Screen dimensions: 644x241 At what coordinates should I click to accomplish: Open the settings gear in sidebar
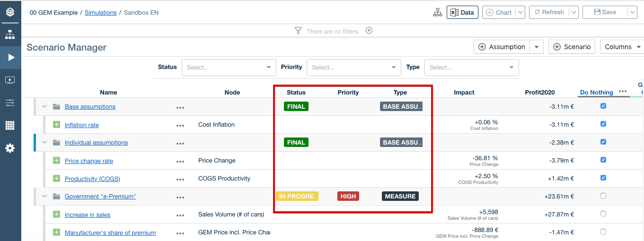pyautogui.click(x=10, y=148)
